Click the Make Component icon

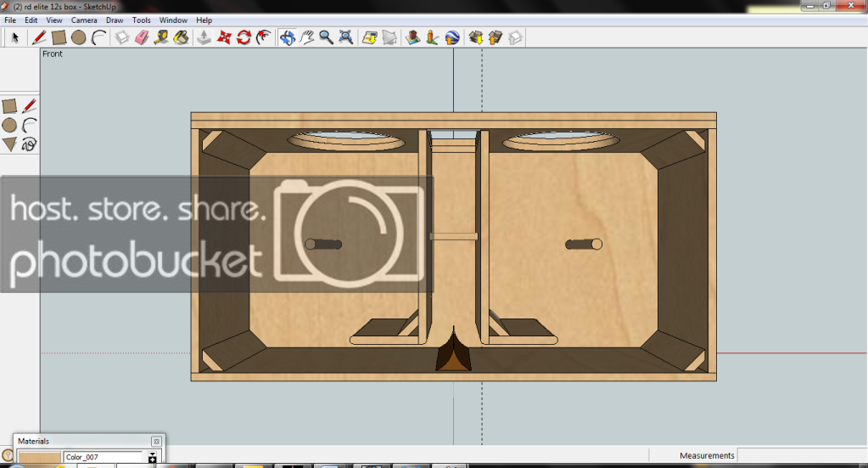(122, 37)
